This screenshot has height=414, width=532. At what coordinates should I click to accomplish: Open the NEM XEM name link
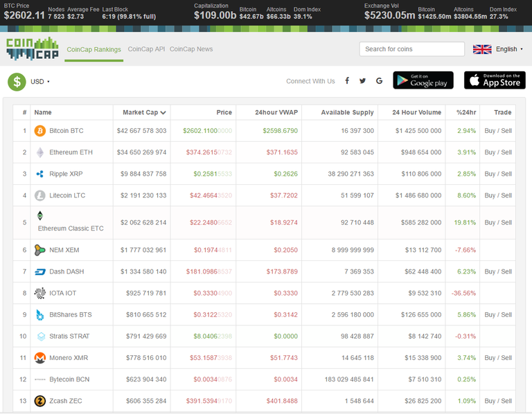coord(64,250)
